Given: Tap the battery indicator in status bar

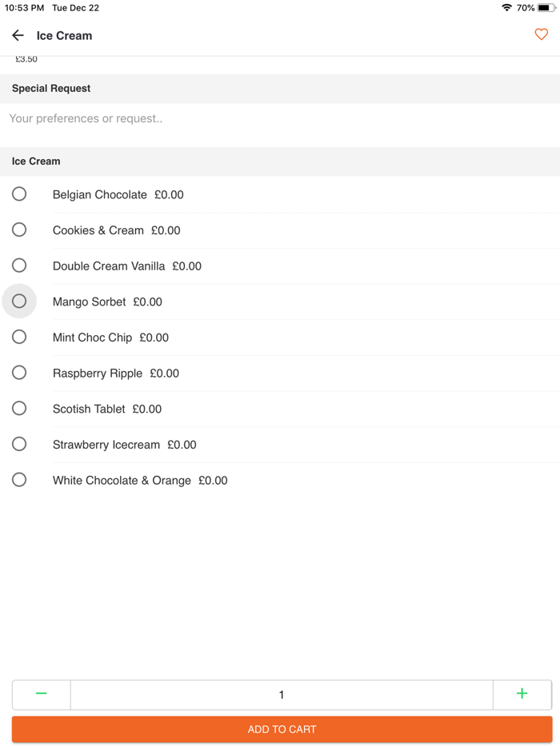Looking at the screenshot, I should coord(547,8).
